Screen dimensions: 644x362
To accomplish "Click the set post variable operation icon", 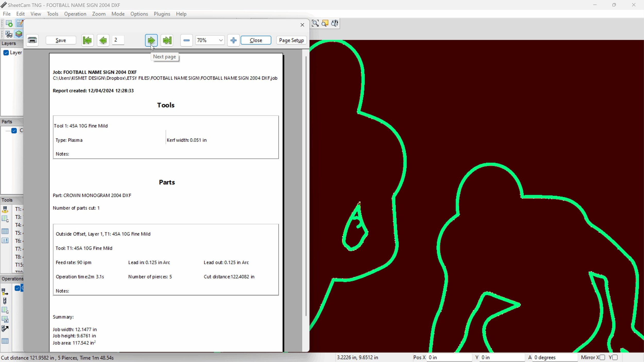I will [5, 320].
